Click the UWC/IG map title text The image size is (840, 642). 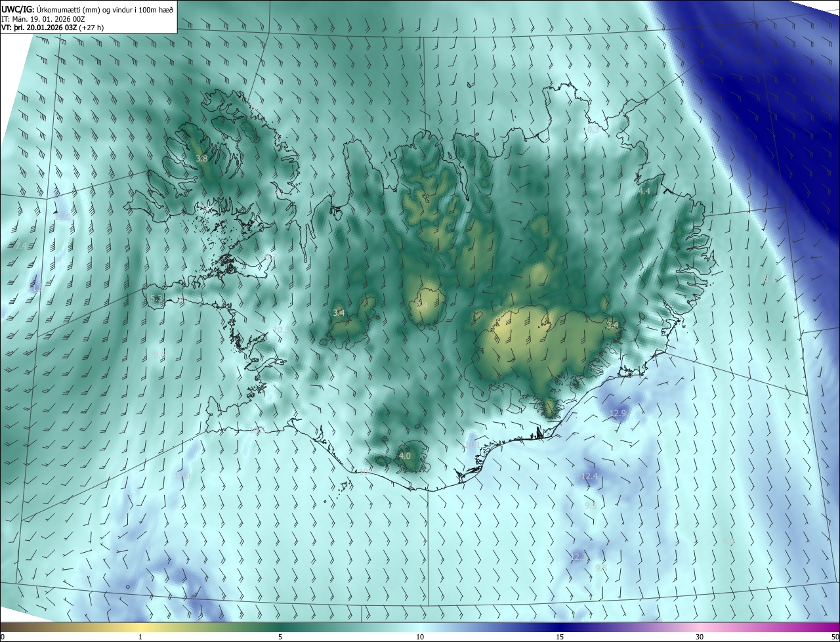click(x=87, y=9)
